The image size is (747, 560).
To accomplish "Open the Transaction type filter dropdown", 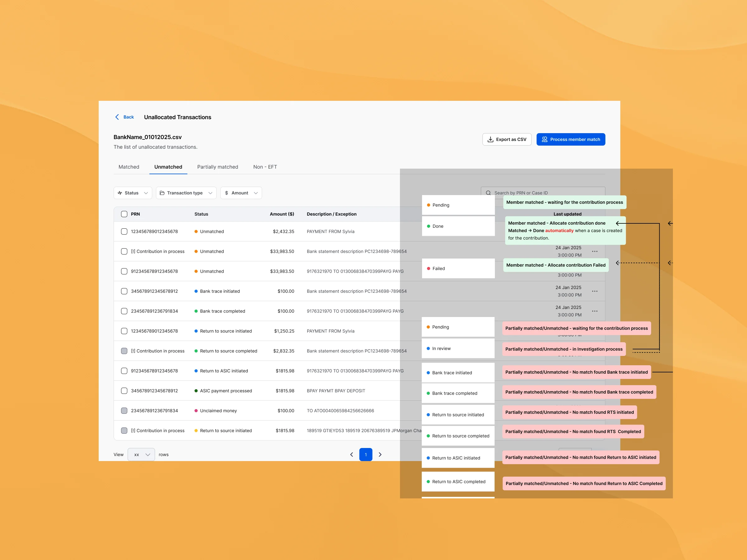I will pos(186,193).
